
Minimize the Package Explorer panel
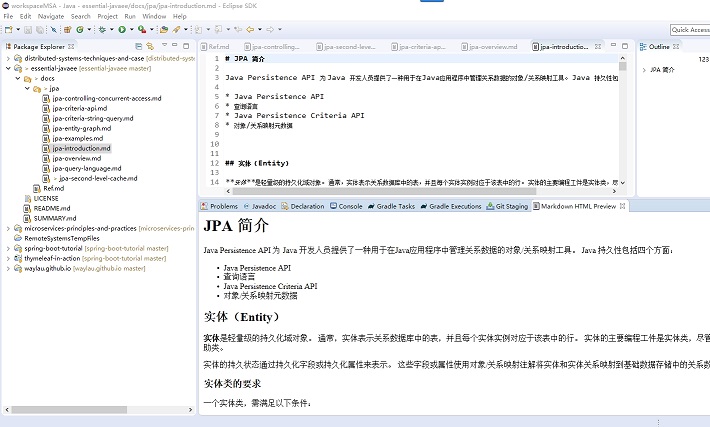(175, 46)
